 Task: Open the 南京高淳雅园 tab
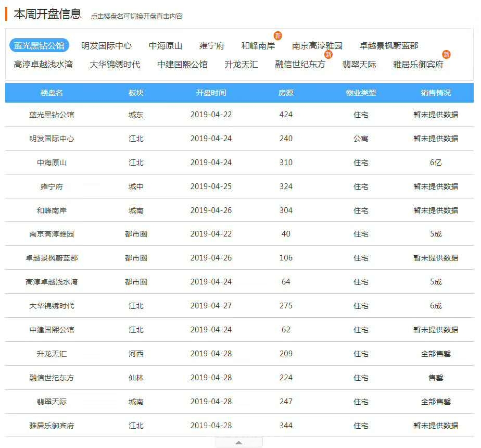pos(317,46)
